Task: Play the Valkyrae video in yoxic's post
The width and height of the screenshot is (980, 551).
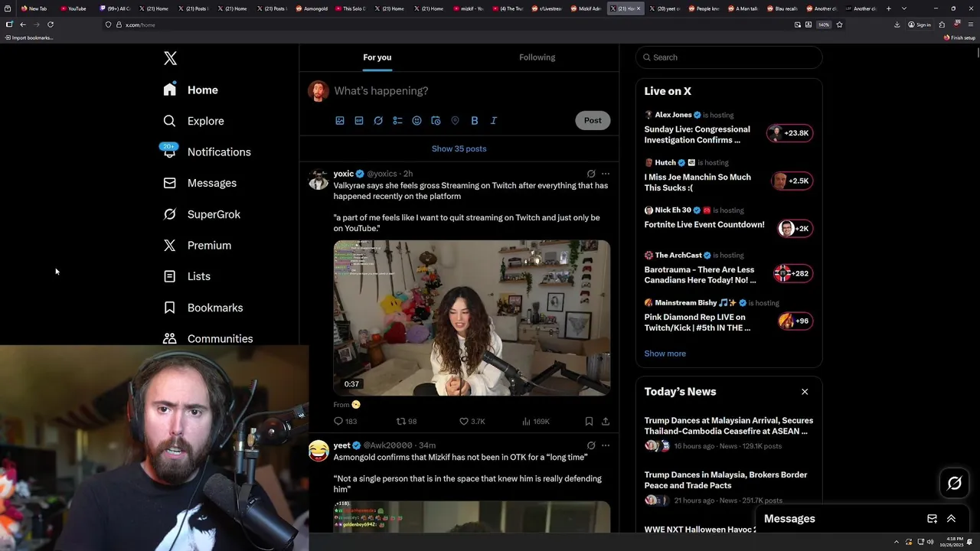Action: pyautogui.click(x=472, y=318)
